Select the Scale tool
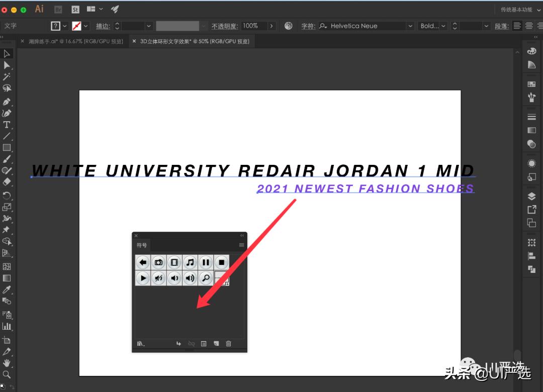The image size is (543, 392). click(x=7, y=207)
